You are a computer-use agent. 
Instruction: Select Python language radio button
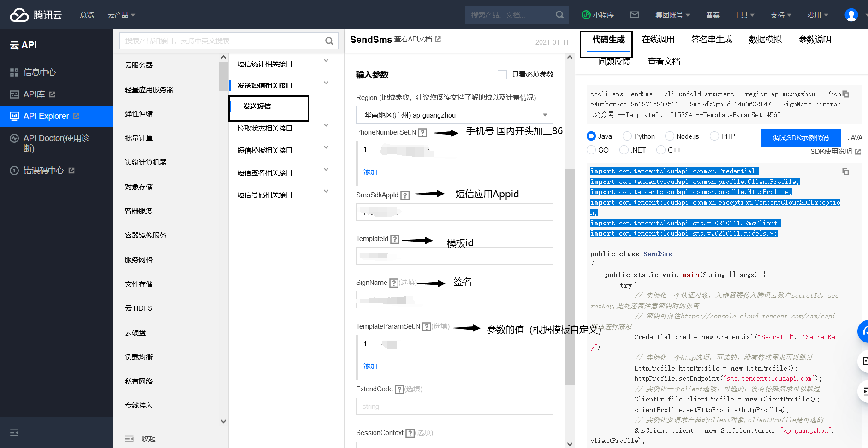pos(627,136)
